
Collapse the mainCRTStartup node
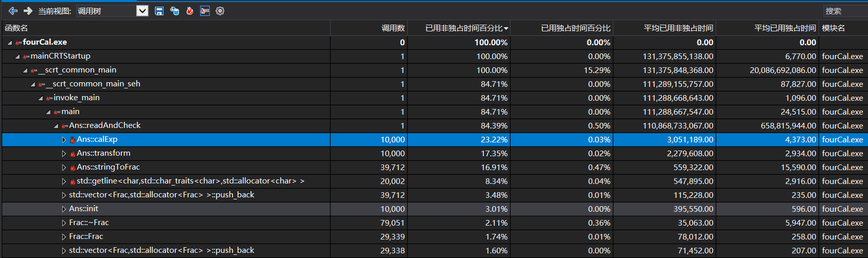tap(17, 57)
